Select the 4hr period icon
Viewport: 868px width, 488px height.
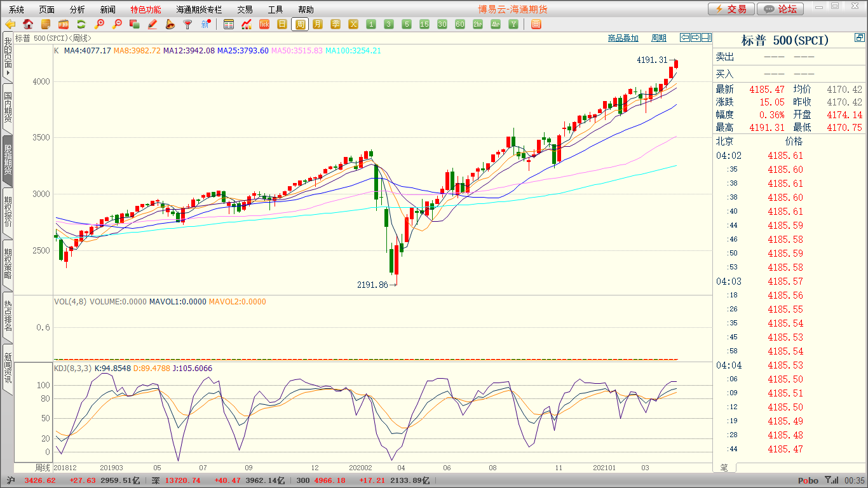pos(496,24)
